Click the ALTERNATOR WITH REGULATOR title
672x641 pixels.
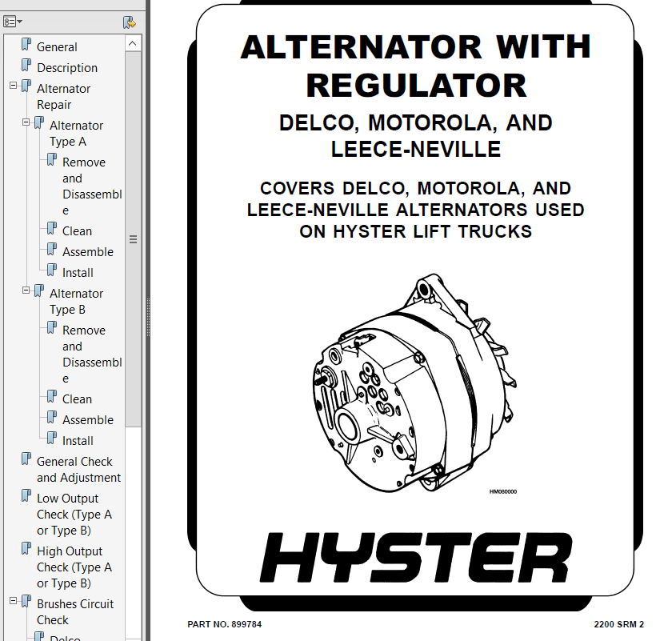tap(416, 66)
